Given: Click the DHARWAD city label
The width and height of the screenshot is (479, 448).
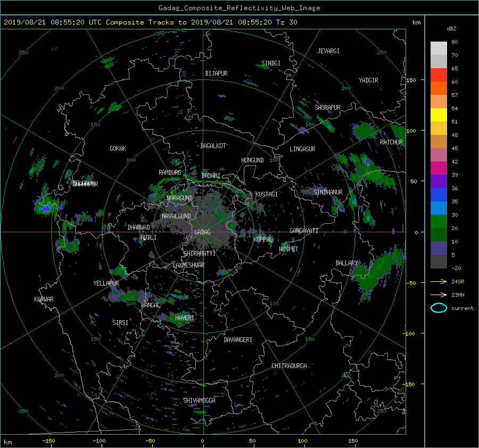Looking at the screenshot, I should pyautogui.click(x=138, y=227).
